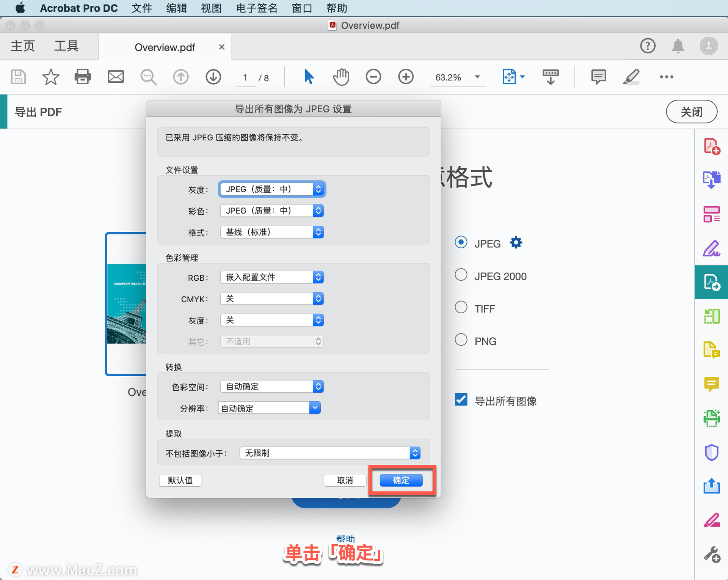Click the 默认值 button

point(180,480)
